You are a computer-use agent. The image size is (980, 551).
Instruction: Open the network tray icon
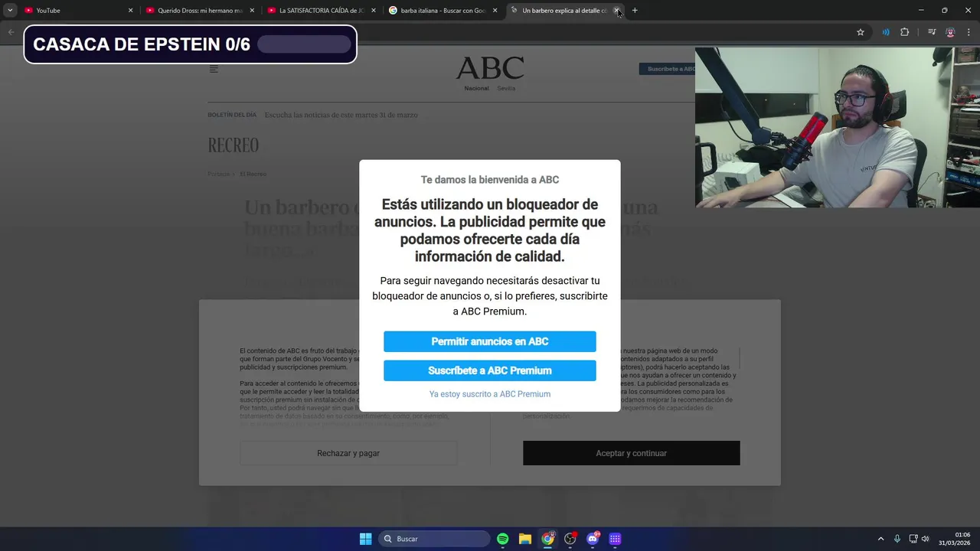[913, 539]
